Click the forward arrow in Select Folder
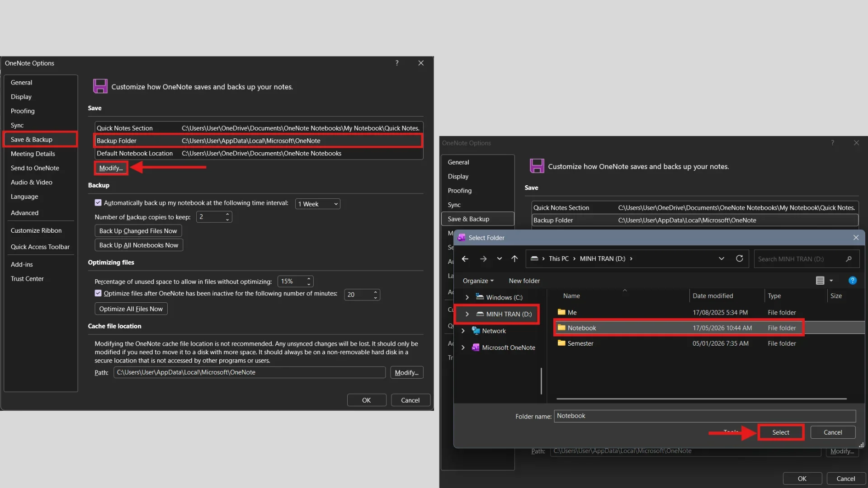Image resolution: width=868 pixels, height=488 pixels. pyautogui.click(x=483, y=259)
